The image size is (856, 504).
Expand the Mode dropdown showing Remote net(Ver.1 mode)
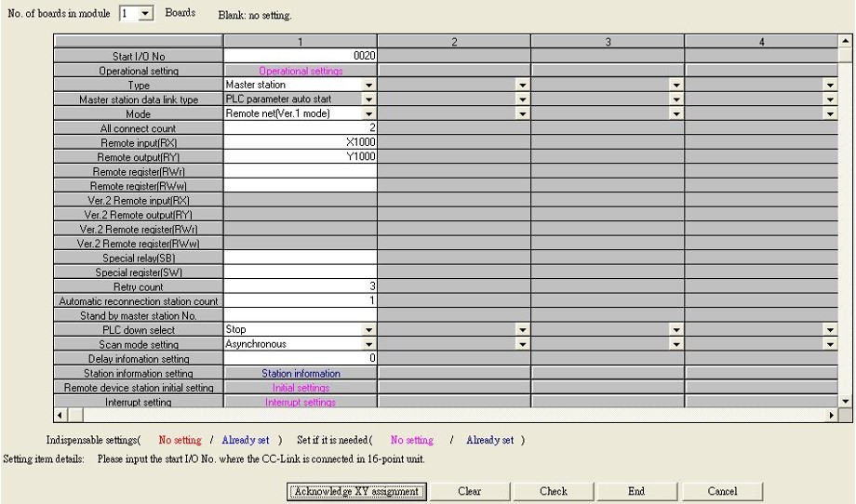tap(369, 114)
